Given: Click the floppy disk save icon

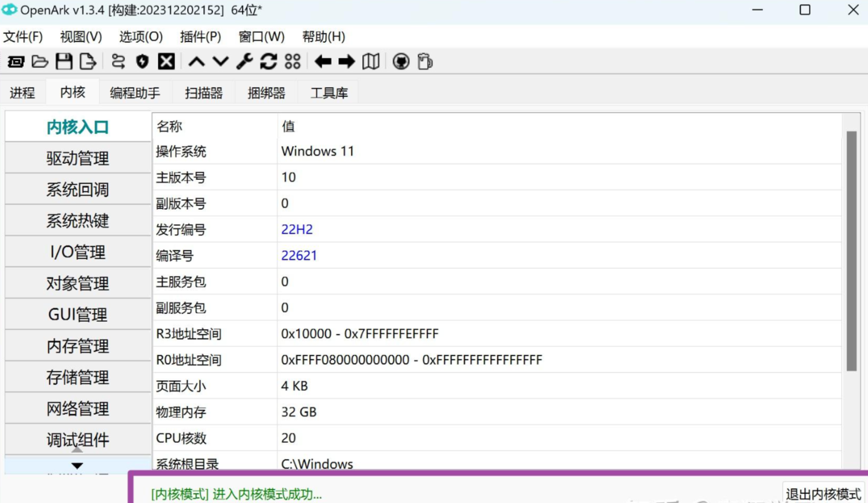Looking at the screenshot, I should click(x=64, y=61).
